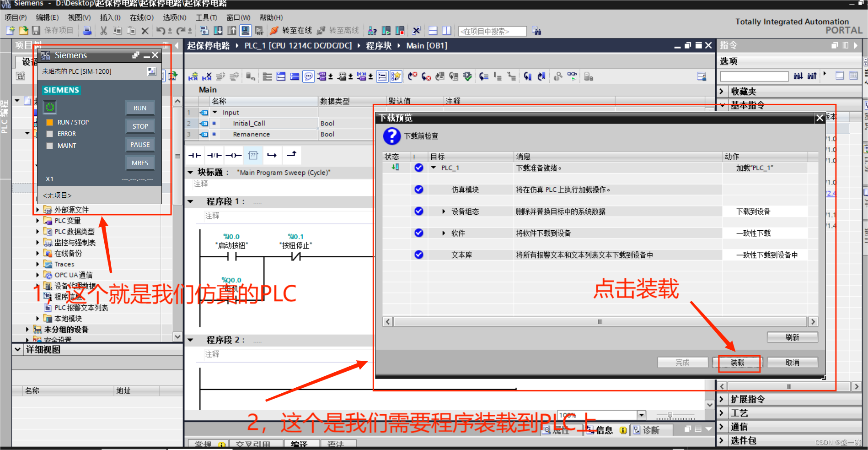Toggle the 设备组态 row check mark
Image resolution: width=868 pixels, height=450 pixels.
click(418, 211)
